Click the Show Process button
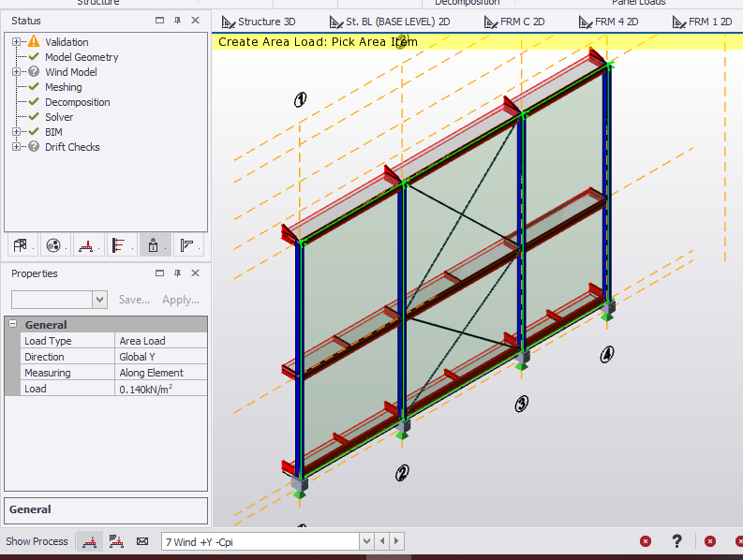 click(x=37, y=541)
